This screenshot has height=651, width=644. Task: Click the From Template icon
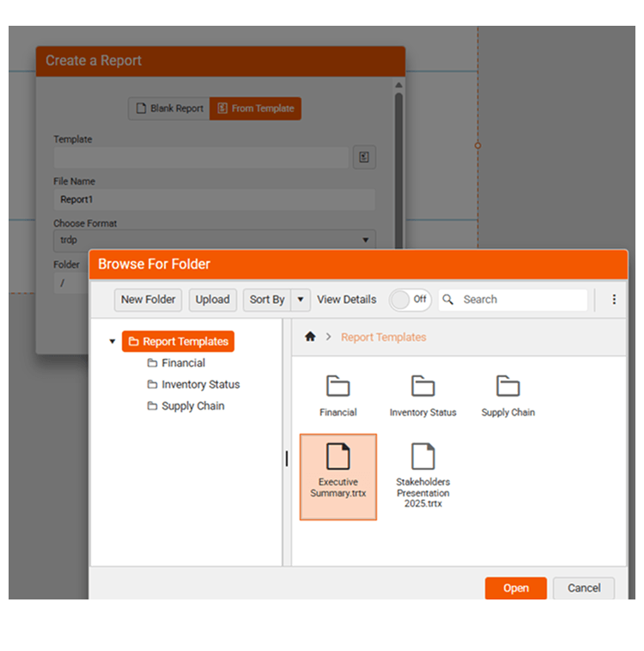[x=222, y=108]
